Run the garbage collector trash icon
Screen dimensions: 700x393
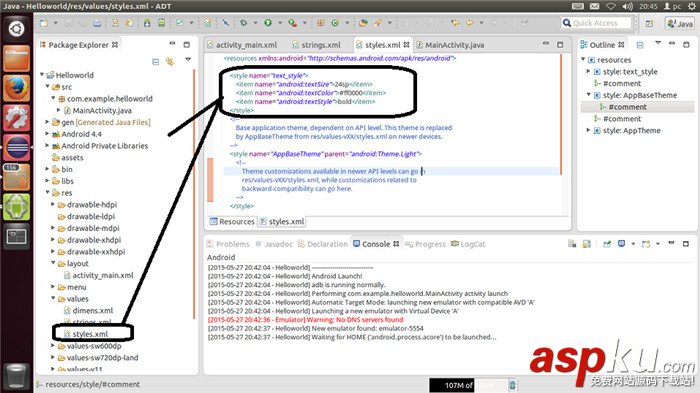(x=512, y=385)
